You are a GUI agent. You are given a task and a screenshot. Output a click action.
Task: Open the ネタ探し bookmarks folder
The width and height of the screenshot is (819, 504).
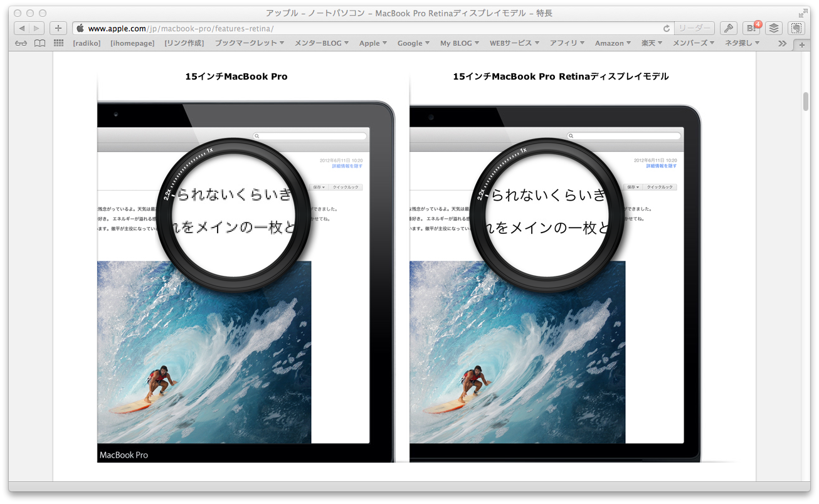pyautogui.click(x=742, y=43)
